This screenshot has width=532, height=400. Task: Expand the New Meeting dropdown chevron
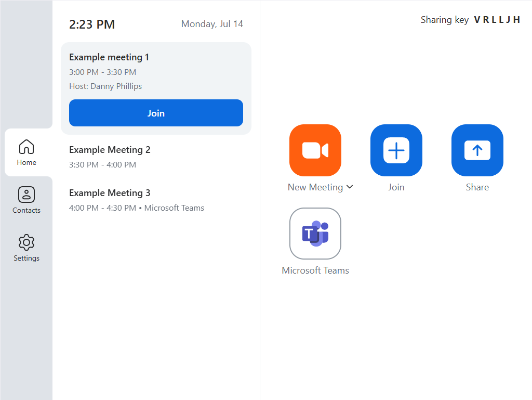tap(350, 187)
